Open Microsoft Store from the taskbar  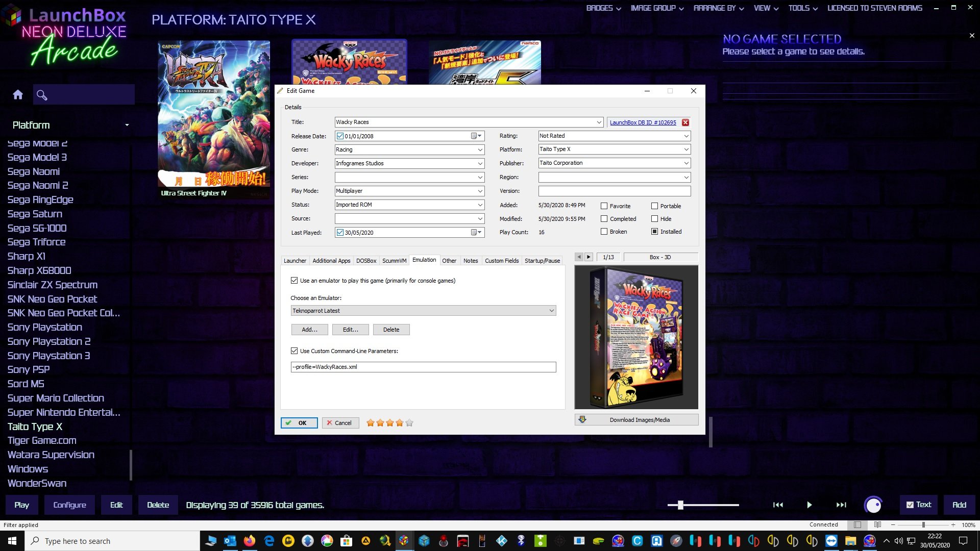pyautogui.click(x=346, y=541)
